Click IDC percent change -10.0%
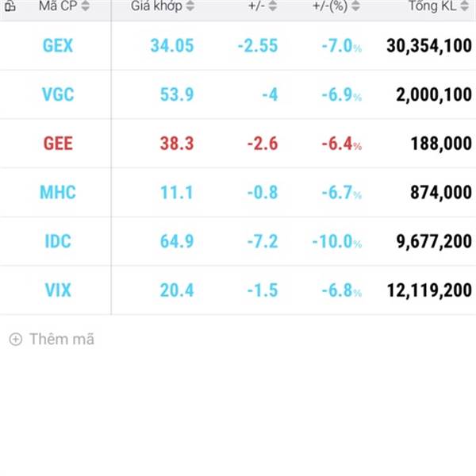476x476 pixels. 337,241
